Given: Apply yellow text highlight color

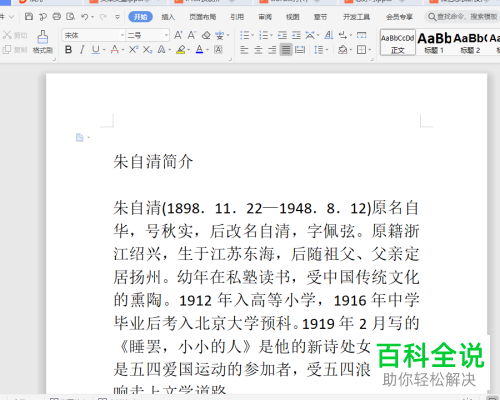Looking at the screenshot, I should point(181,50).
